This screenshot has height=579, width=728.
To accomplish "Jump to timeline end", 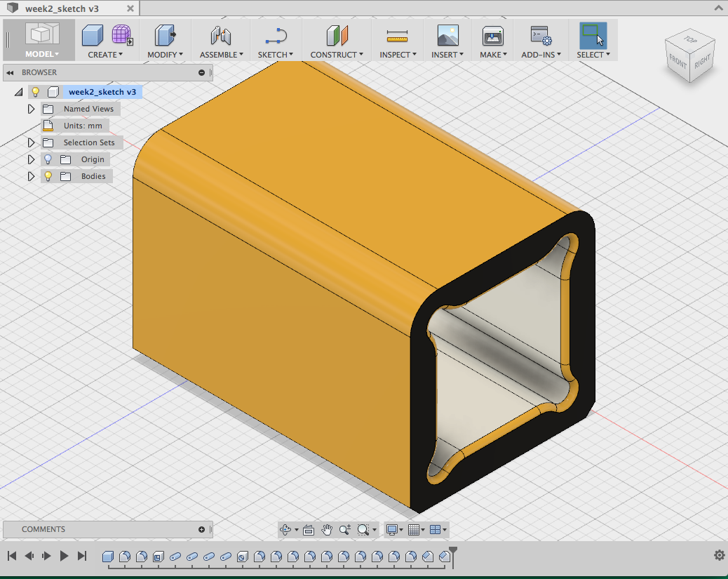I will (x=82, y=556).
